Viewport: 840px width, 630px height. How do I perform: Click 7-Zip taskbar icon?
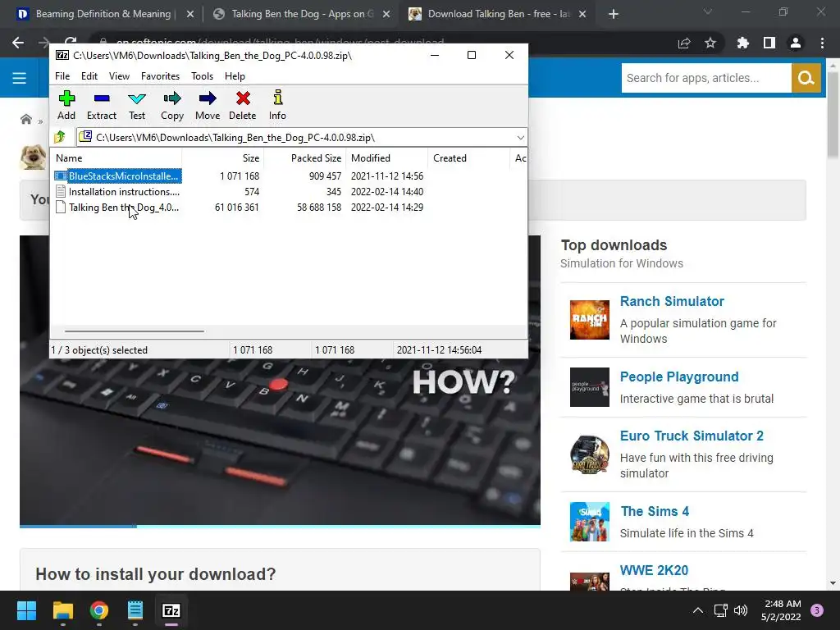pos(171,610)
